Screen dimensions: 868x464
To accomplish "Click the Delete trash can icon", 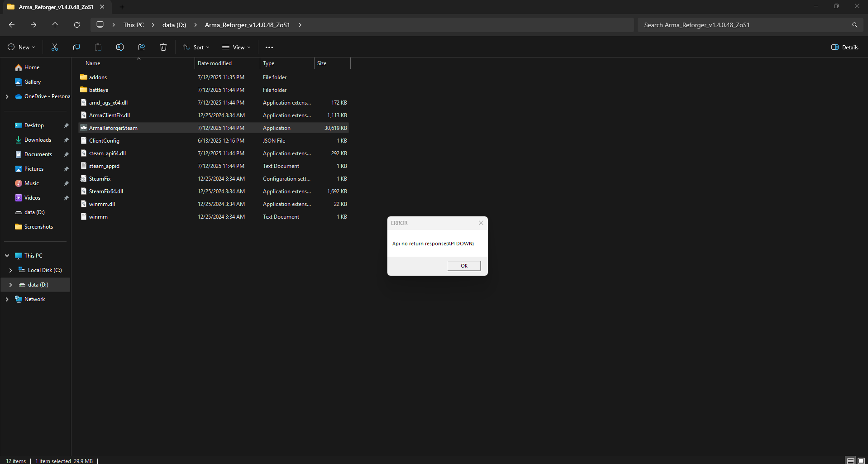I will point(163,47).
